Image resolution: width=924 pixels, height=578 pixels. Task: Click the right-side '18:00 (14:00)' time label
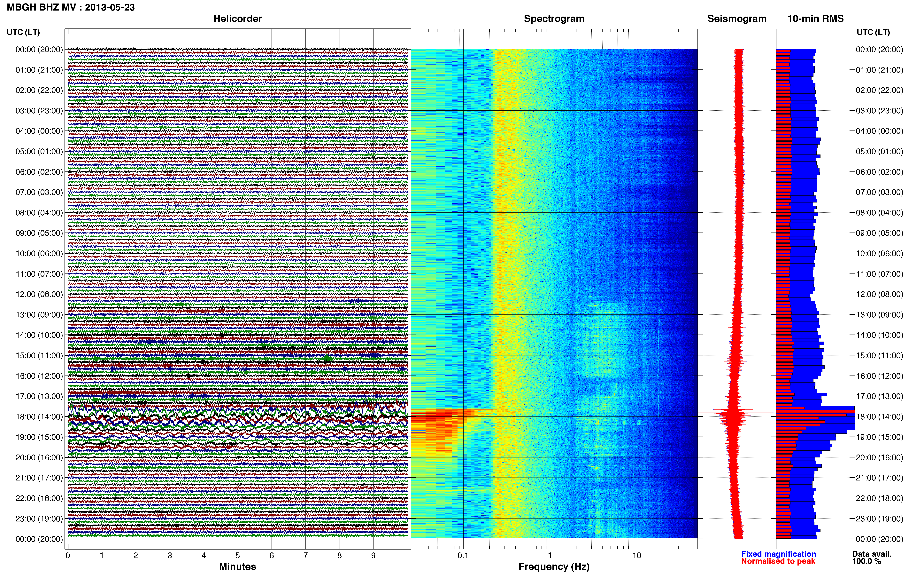click(879, 417)
